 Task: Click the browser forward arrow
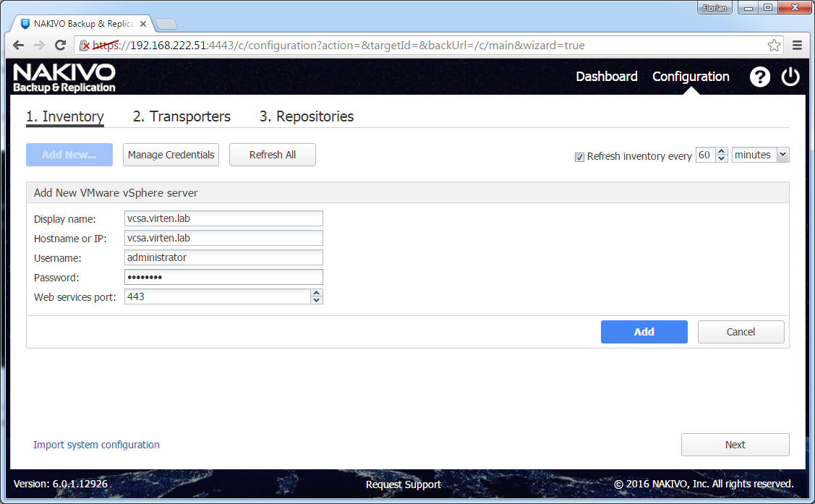pos(39,46)
